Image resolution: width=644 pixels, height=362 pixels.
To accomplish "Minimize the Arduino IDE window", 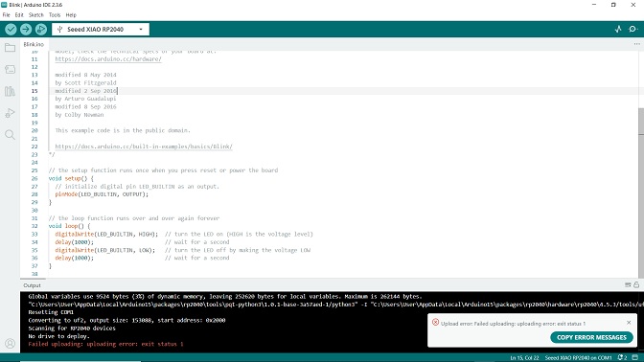I will 594,5.
